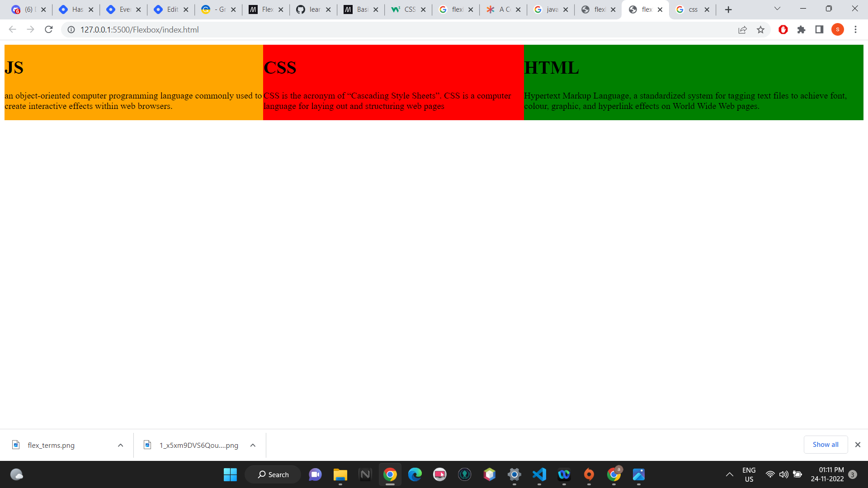868x488 pixels.
Task: Open Windows Start menu
Action: point(230,474)
